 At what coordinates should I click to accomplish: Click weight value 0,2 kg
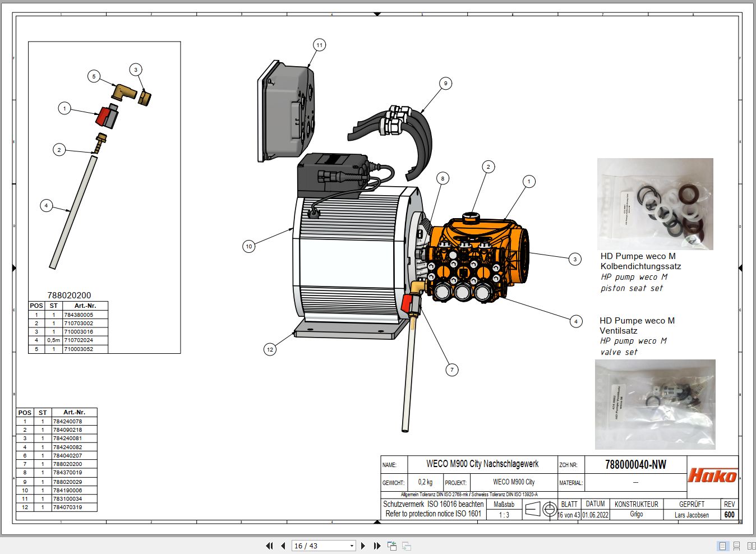[425, 482]
